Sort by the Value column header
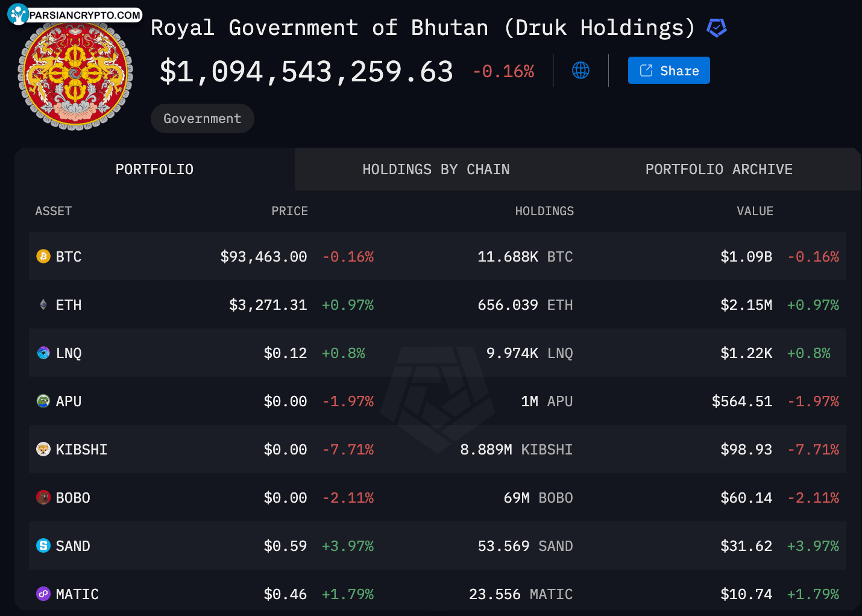 coord(755,211)
